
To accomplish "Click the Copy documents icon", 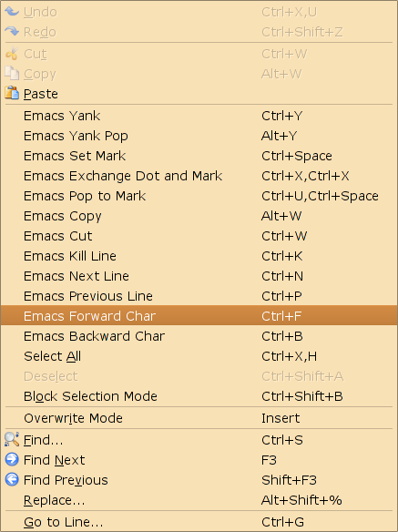I will [12, 73].
